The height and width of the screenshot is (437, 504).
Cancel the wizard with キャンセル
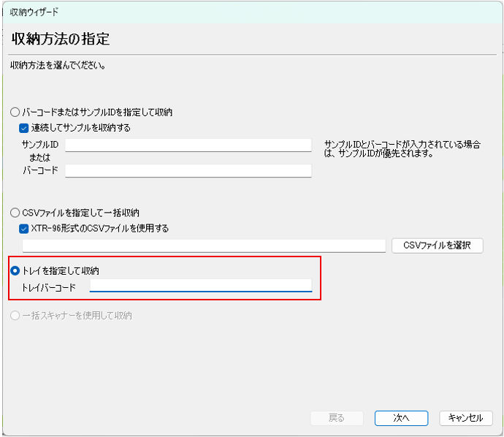click(465, 418)
